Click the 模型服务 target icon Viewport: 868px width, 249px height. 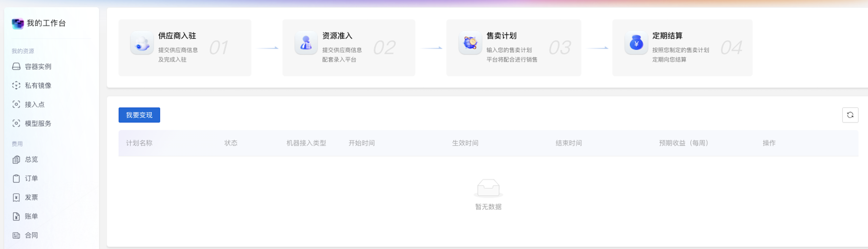16,123
